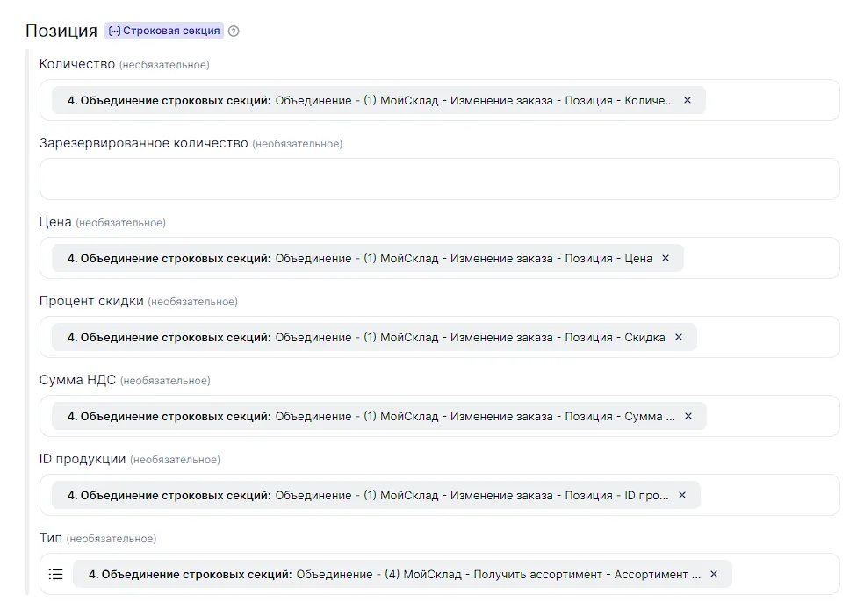
Task: Click empty space inside the Количество input field
Action: (771, 100)
